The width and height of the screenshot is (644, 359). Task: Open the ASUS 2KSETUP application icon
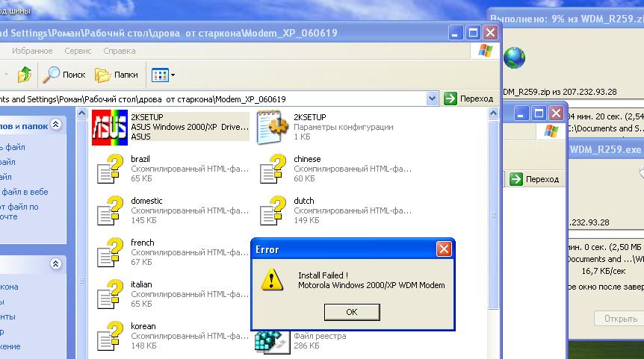[108, 127]
